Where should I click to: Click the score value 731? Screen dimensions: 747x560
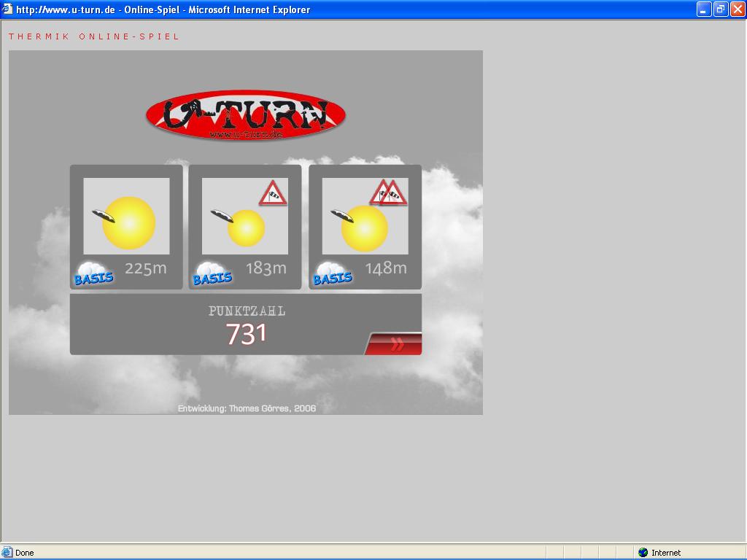[x=246, y=334]
